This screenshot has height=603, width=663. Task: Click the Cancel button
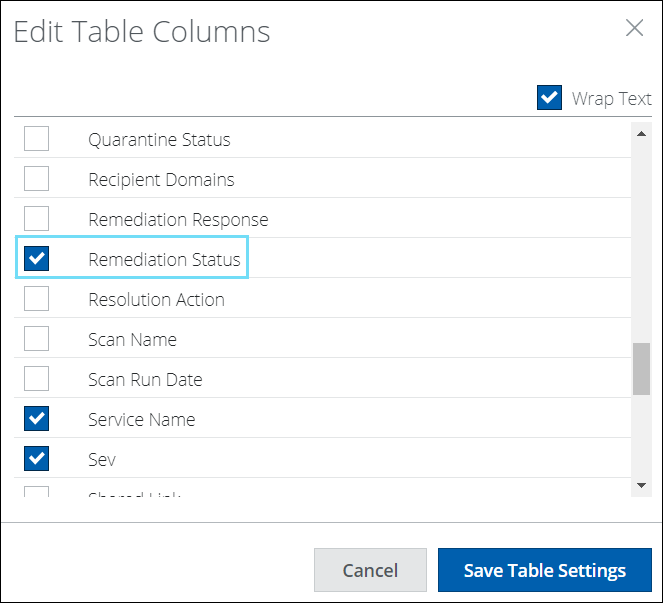point(370,571)
